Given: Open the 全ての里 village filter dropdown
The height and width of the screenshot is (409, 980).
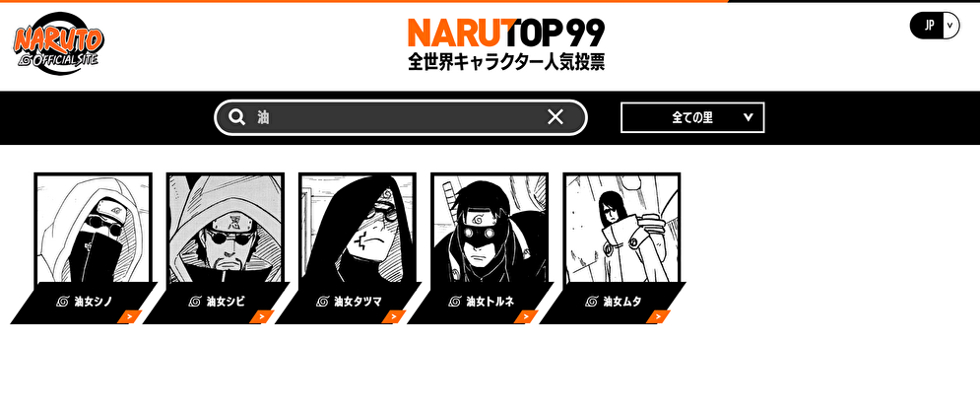Looking at the screenshot, I should [x=692, y=117].
